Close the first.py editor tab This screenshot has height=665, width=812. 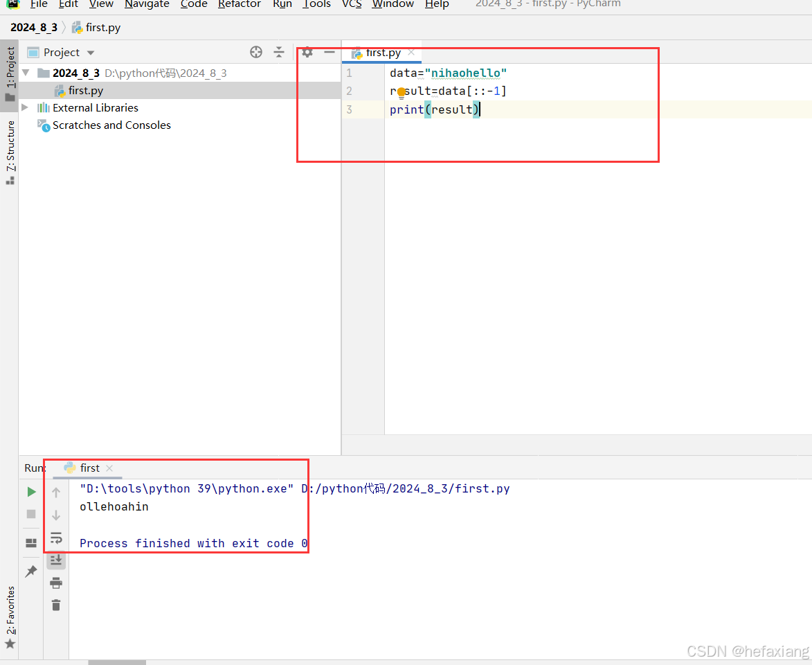click(x=411, y=53)
